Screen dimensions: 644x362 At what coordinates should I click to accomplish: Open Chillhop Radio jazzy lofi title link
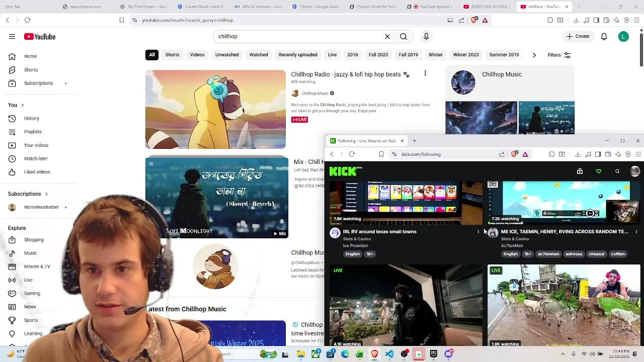[x=350, y=74]
